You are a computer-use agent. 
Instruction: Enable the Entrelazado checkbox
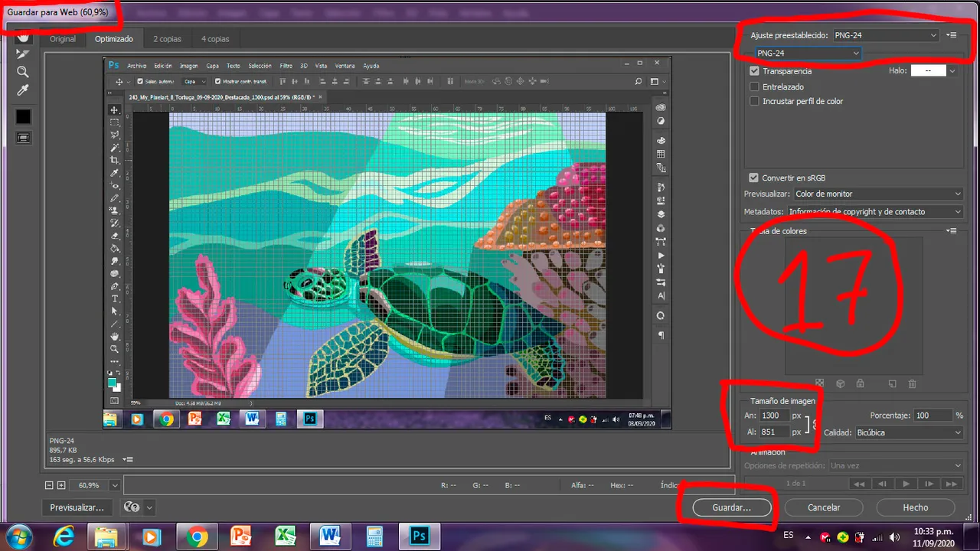[x=754, y=86]
